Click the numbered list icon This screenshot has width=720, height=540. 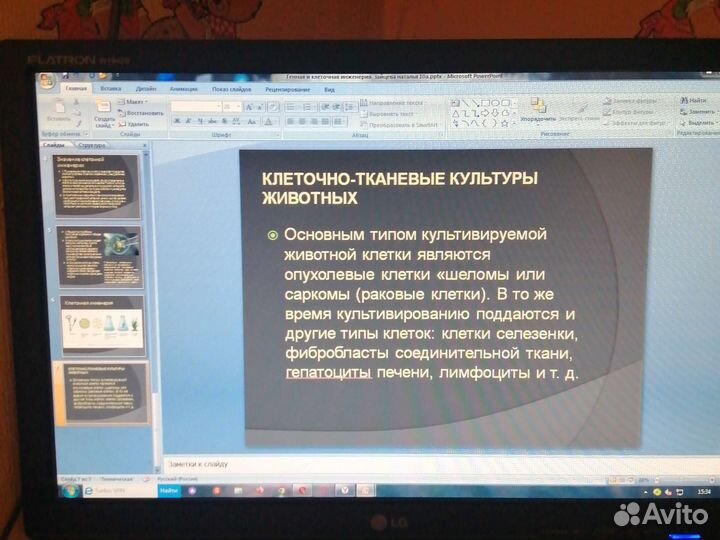[x=307, y=107]
